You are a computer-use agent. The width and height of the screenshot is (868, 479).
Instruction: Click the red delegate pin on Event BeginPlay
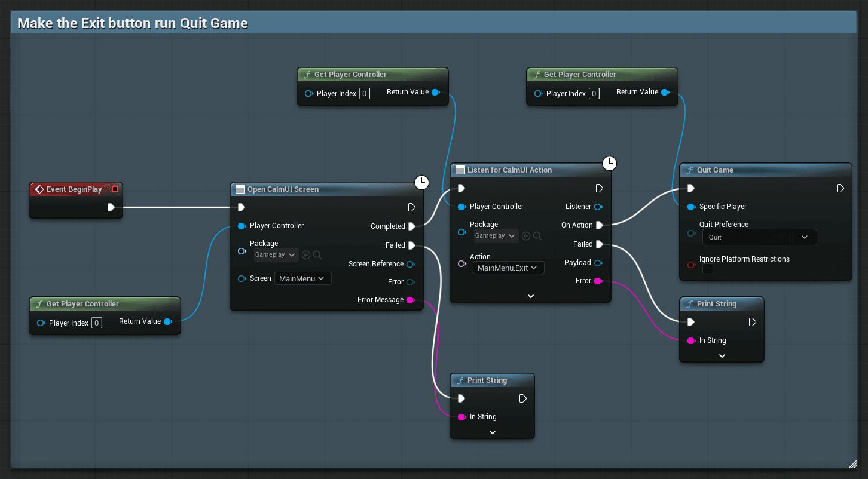click(115, 189)
